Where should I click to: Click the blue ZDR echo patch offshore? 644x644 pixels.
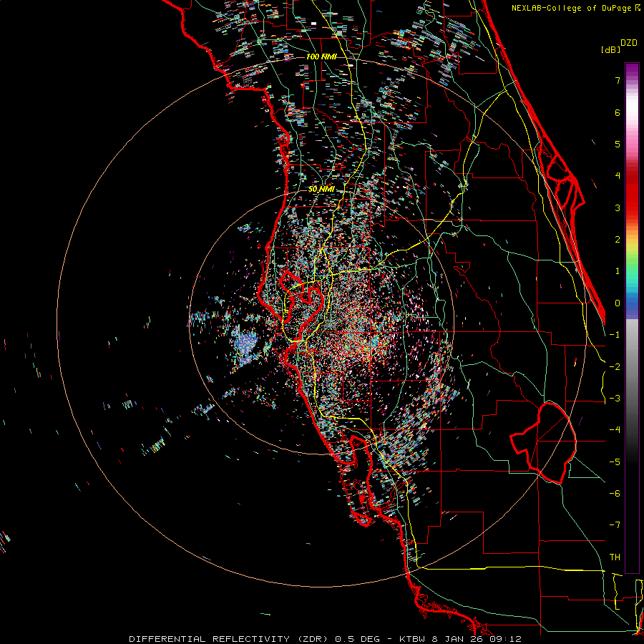245,344
